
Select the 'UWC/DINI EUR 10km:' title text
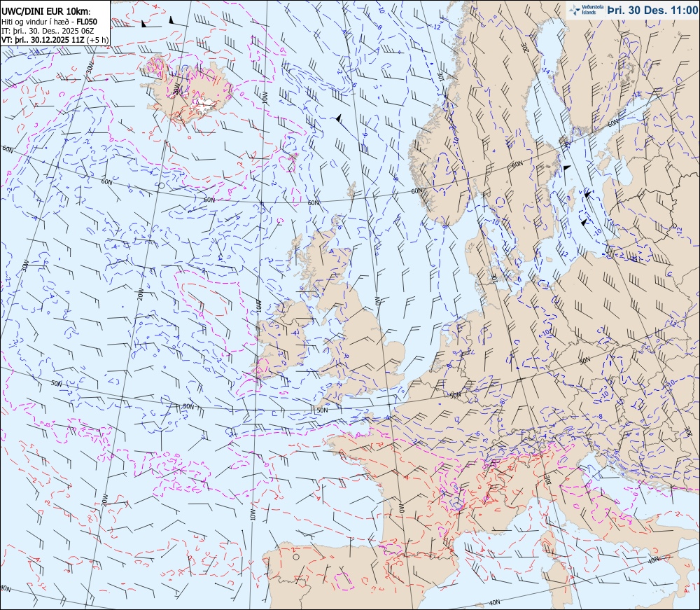pos(46,11)
